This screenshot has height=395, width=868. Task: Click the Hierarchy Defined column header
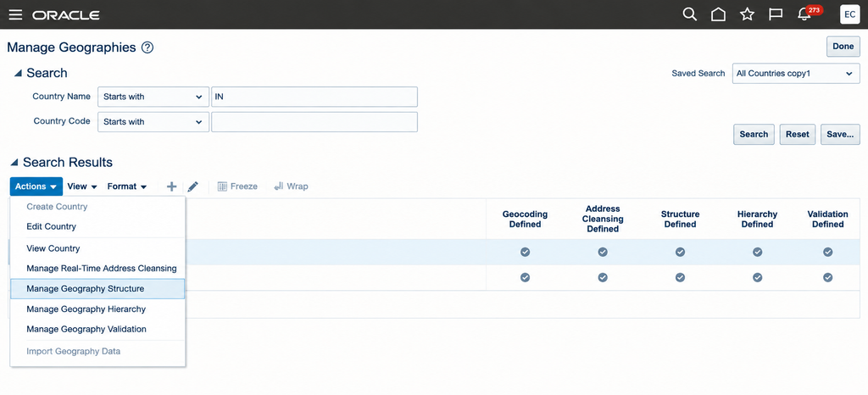tap(757, 219)
